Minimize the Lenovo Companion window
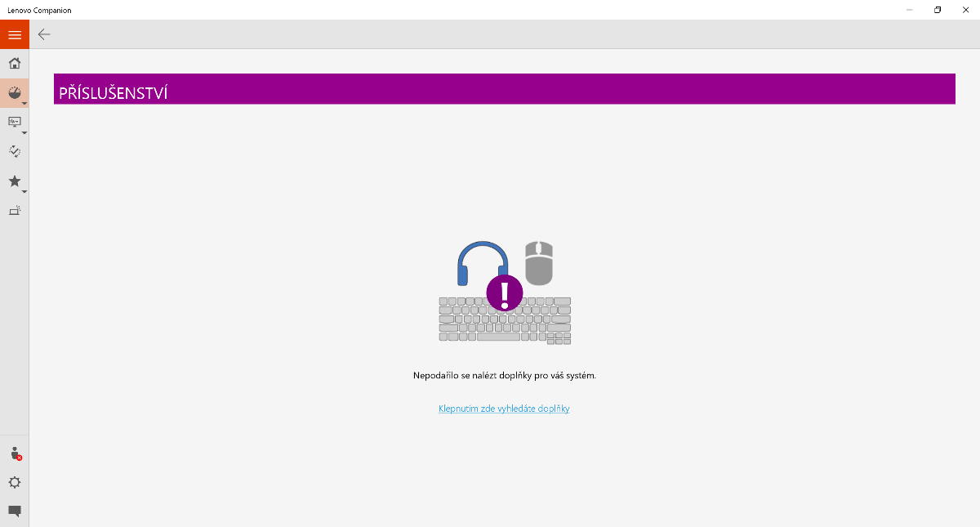 pyautogui.click(x=910, y=10)
